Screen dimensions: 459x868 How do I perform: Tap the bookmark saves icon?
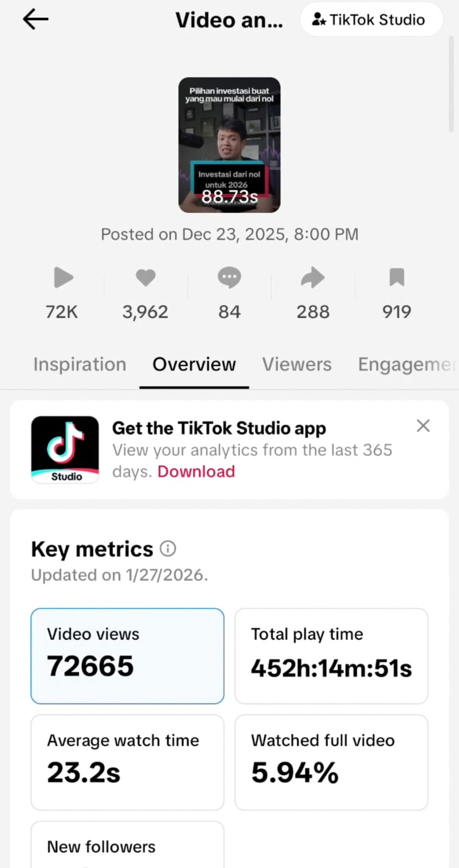(x=397, y=277)
